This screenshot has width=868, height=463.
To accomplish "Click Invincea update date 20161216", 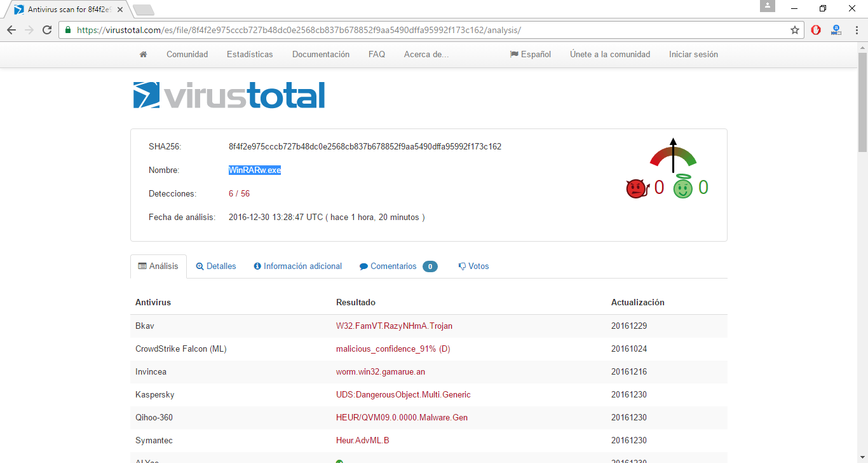I will (629, 372).
